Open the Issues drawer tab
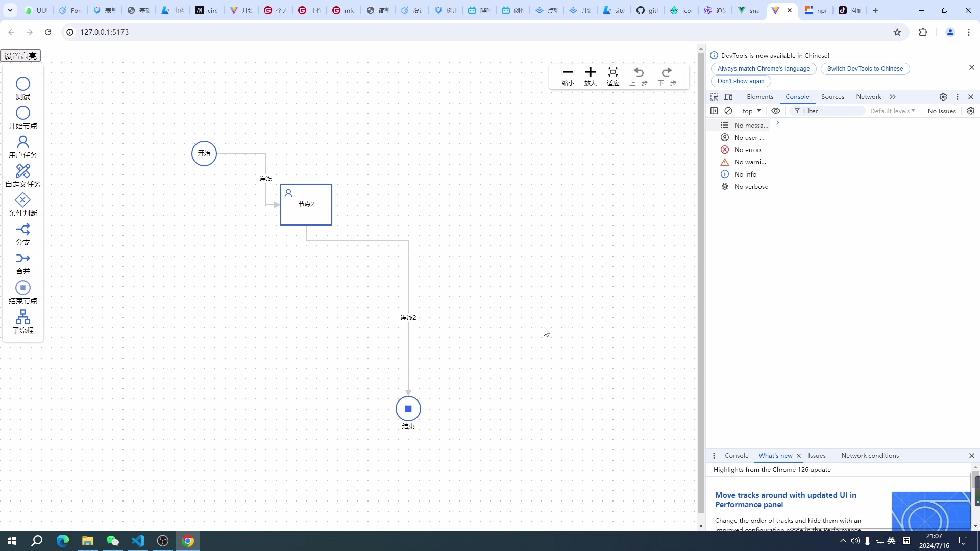The width and height of the screenshot is (980, 551). click(x=817, y=456)
